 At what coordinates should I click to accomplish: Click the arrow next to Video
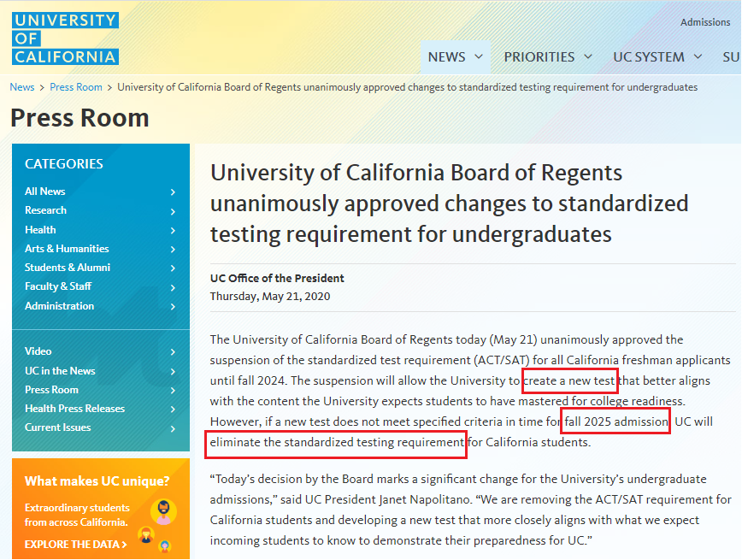(x=173, y=351)
